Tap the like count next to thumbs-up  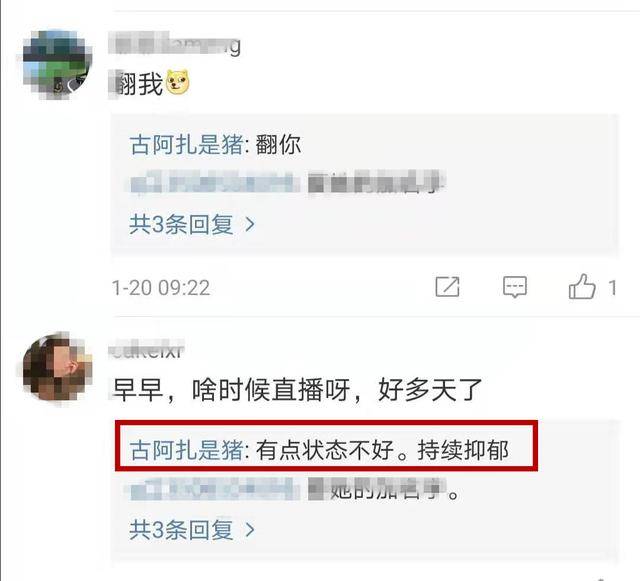point(612,288)
